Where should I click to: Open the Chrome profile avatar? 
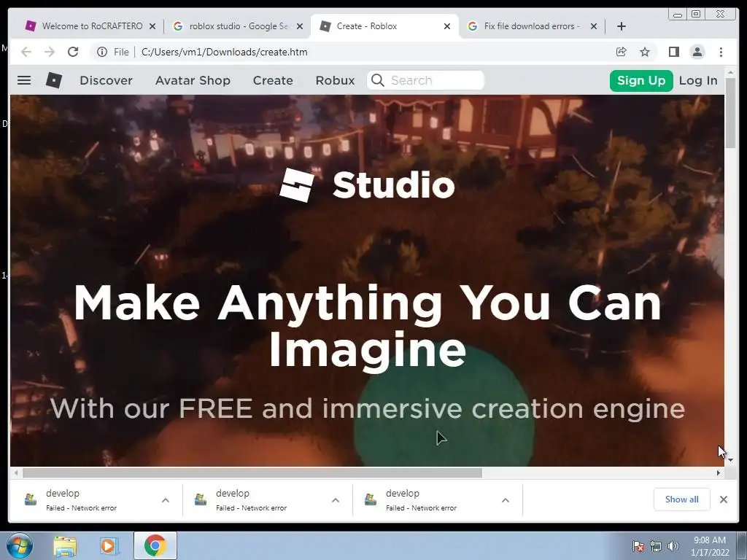pyautogui.click(x=697, y=52)
